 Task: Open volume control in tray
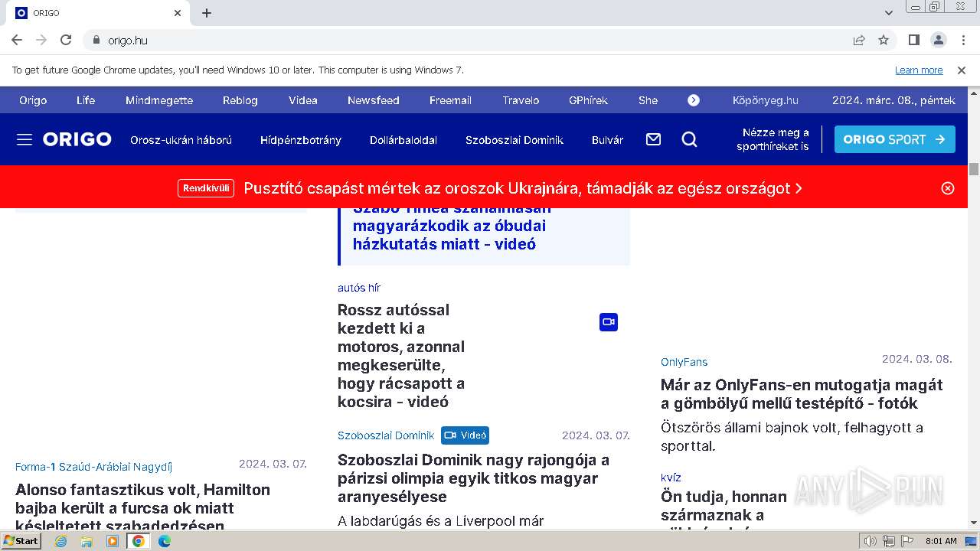(870, 541)
